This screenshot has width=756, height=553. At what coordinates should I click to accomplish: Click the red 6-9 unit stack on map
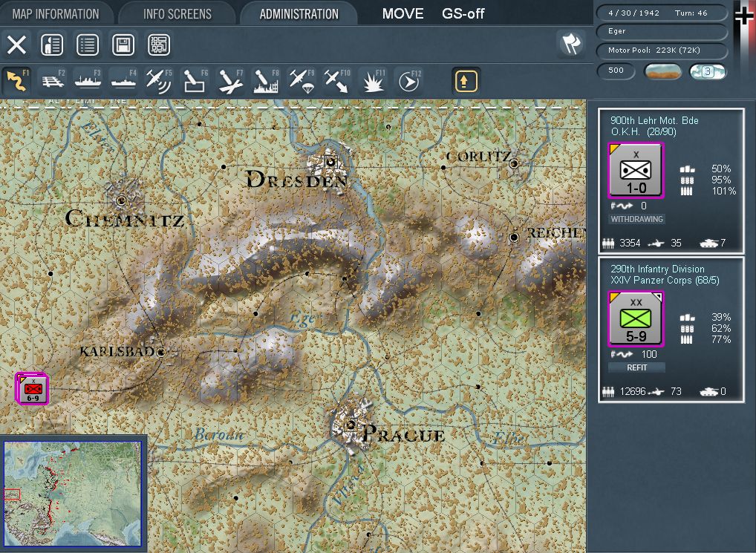[32, 388]
